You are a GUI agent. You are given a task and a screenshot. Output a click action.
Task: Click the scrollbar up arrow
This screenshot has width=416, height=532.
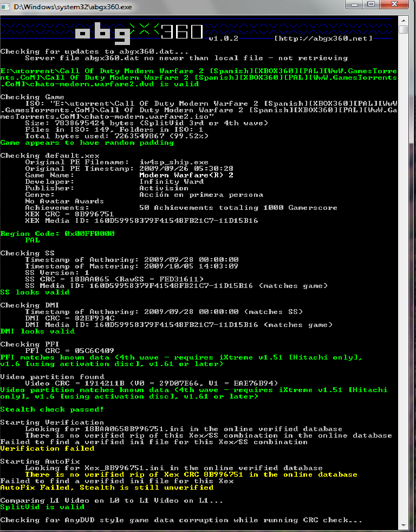[x=403, y=21]
